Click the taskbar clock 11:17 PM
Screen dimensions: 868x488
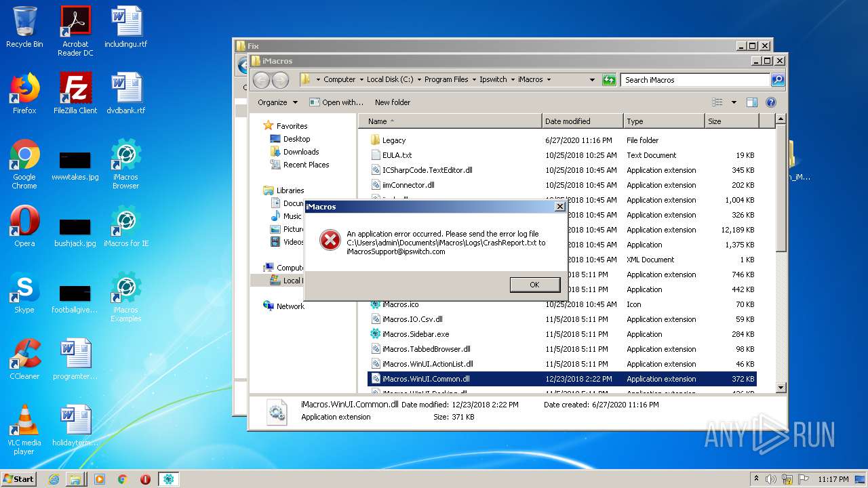[x=833, y=479]
